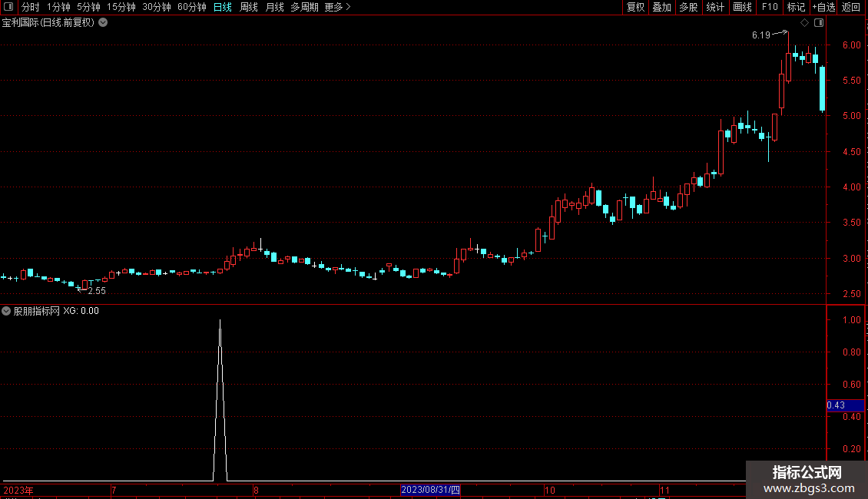The width and height of the screenshot is (868, 499).
Task: Switch to 周线 weekly chart
Action: click(x=249, y=7)
